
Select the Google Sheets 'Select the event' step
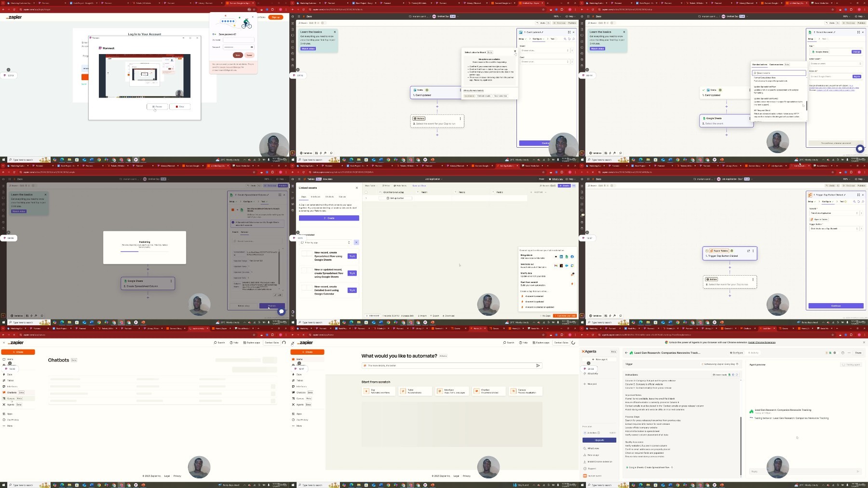726,121
